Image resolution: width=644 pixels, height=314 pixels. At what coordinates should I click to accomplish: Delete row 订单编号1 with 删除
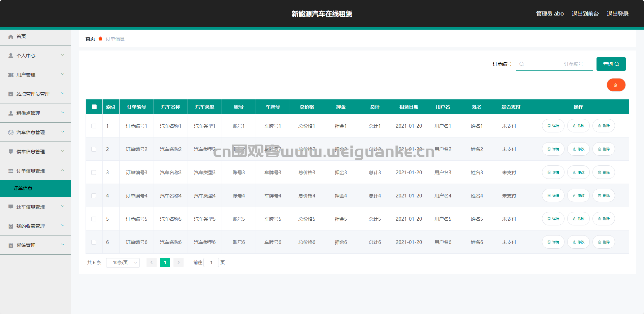[604, 126]
